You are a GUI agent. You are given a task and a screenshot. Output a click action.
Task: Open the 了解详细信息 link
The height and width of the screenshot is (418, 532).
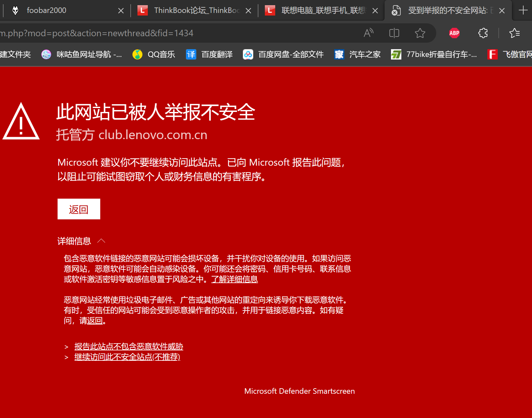point(234,279)
